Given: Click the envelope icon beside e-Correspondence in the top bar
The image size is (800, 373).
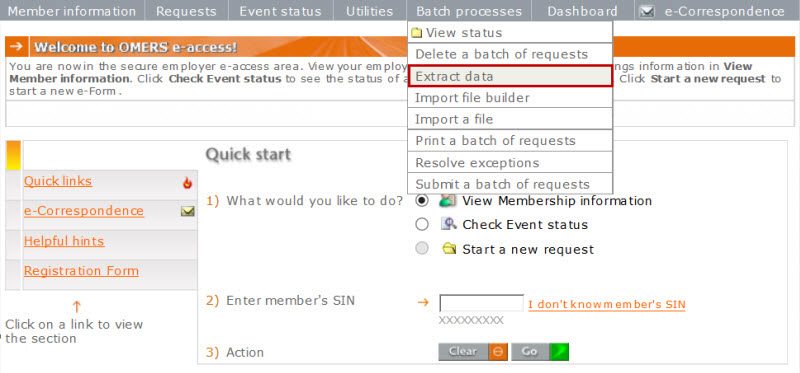Looking at the screenshot, I should tap(647, 11).
